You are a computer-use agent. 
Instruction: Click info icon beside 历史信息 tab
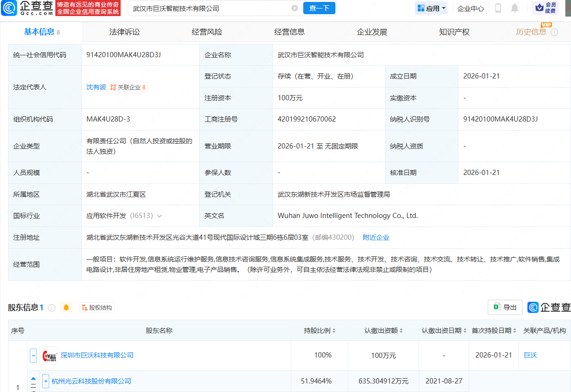(x=554, y=32)
